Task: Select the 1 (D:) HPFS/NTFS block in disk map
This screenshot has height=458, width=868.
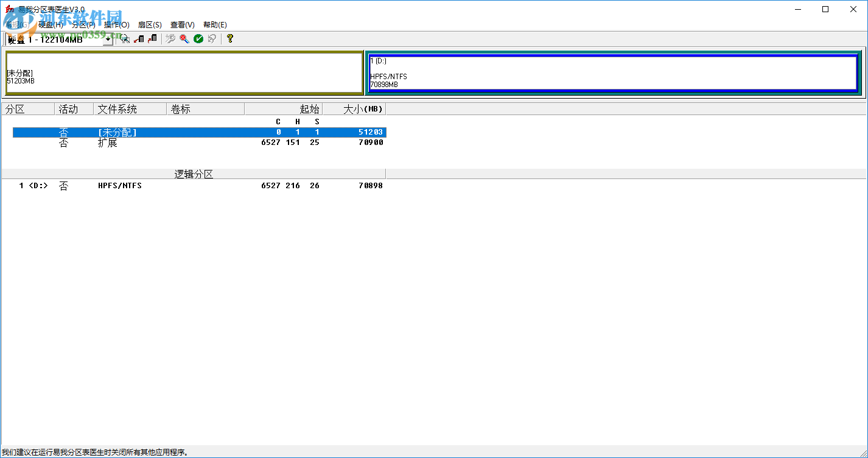Action: pyautogui.click(x=614, y=73)
